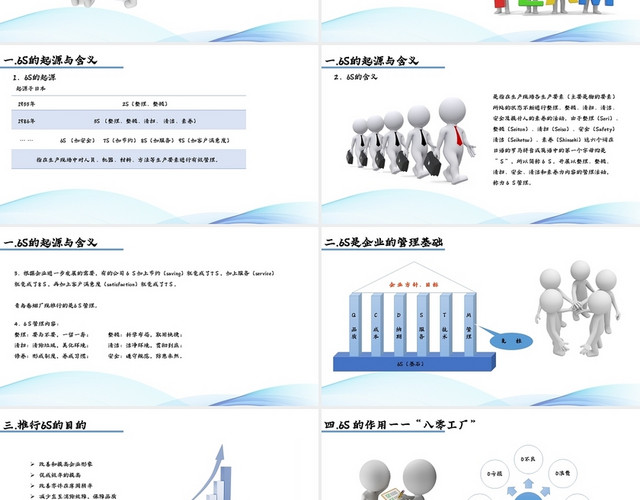Viewport: 640px width, 500px height.
Task: Click the heading text 1. 6S的起源
Action: tap(34, 77)
